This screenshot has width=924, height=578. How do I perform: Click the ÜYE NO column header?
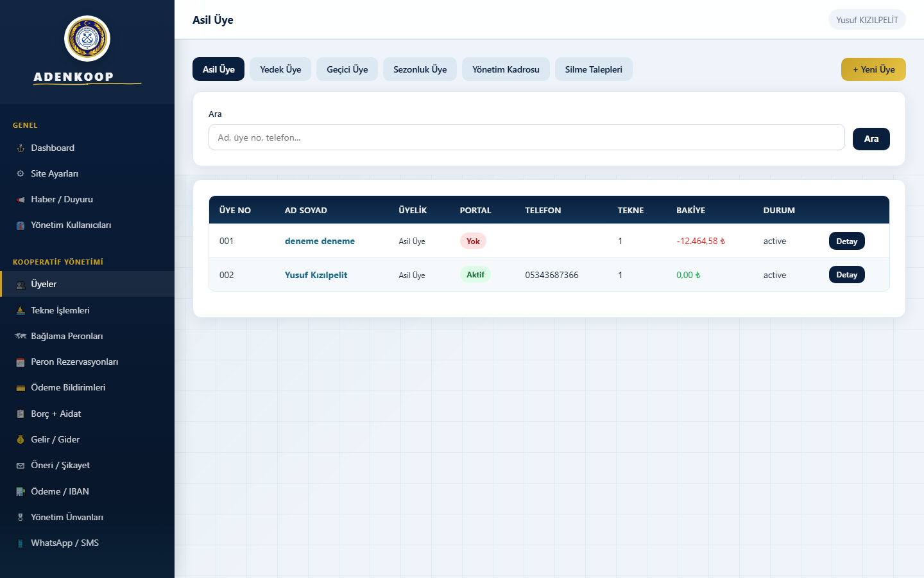click(235, 210)
